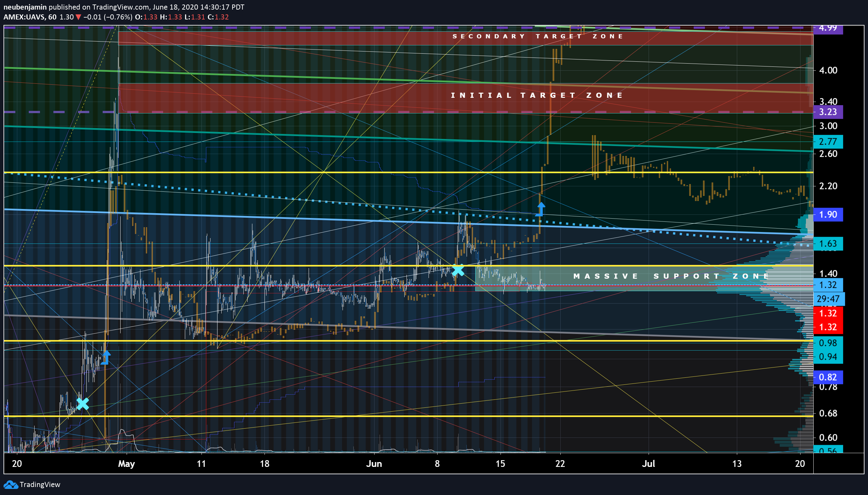This screenshot has height=495, width=868.
Task: Click the '22' date on time axis
Action: [x=560, y=464]
